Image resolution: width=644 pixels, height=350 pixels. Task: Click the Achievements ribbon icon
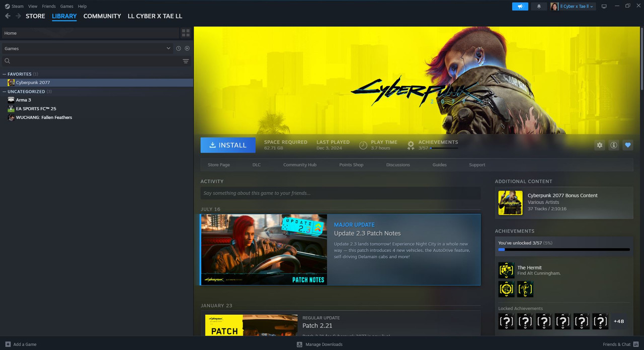411,145
